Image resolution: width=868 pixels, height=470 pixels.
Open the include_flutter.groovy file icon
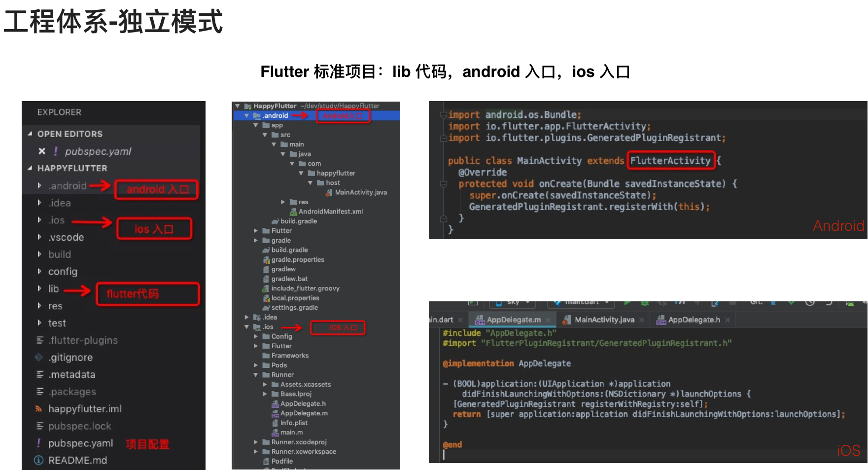coord(266,289)
